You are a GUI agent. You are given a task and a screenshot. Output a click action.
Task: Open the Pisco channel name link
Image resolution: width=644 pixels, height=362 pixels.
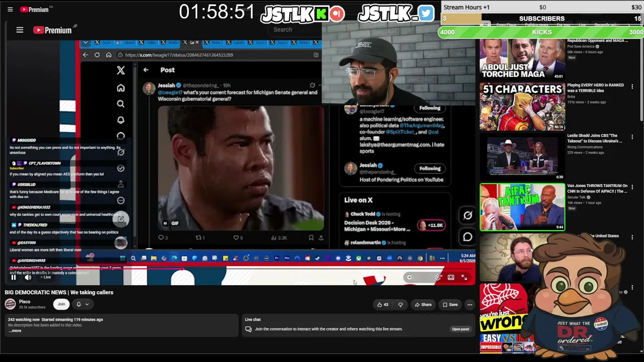25,302
